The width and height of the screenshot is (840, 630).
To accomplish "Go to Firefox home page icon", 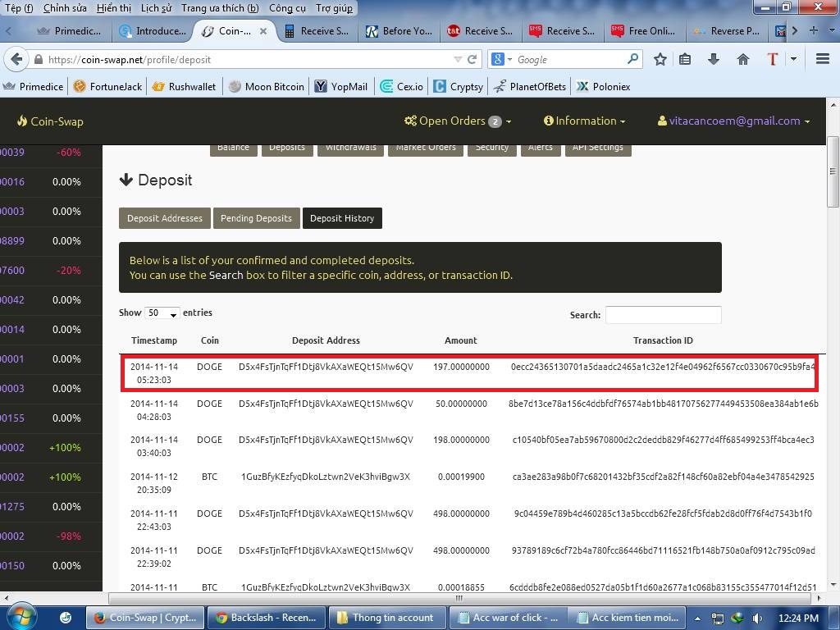I will click(x=743, y=59).
